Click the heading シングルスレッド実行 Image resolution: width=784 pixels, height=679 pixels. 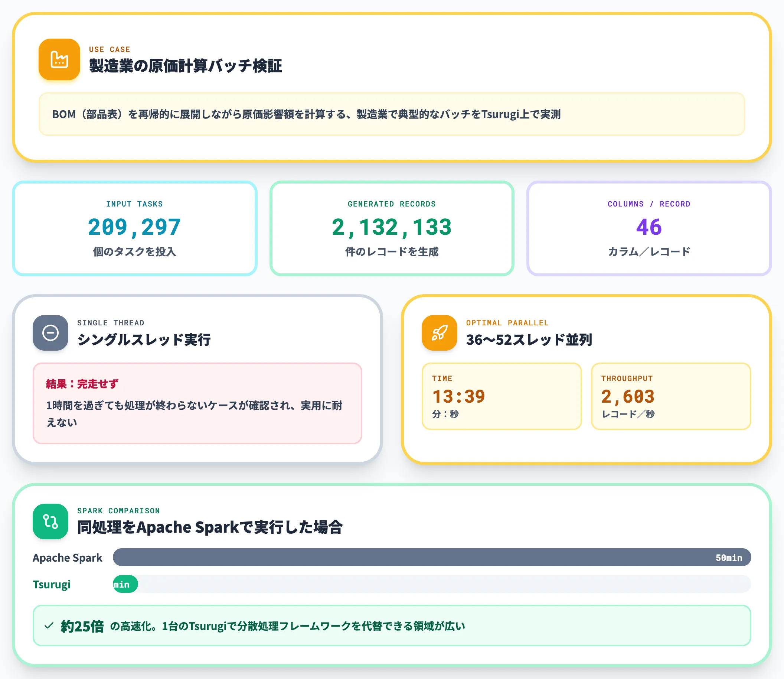click(x=144, y=339)
